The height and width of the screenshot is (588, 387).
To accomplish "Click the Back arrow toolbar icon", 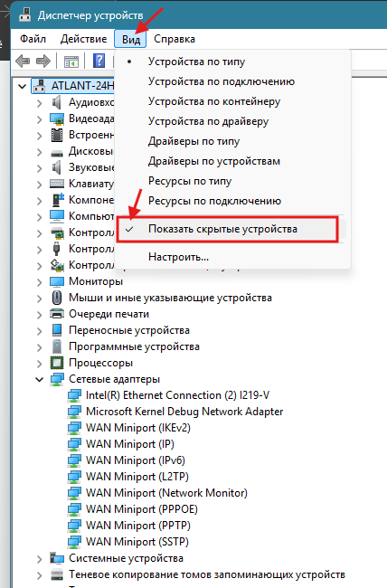I will pyautogui.click(x=23, y=61).
